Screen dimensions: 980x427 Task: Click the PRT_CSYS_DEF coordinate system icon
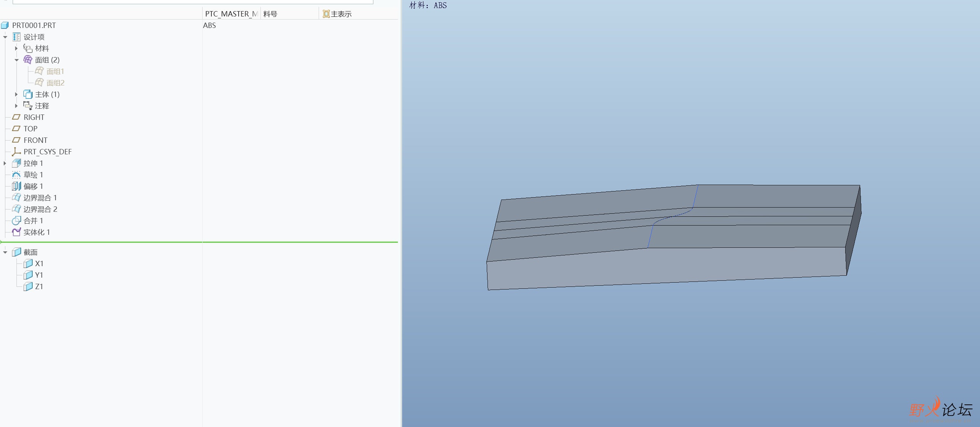16,152
